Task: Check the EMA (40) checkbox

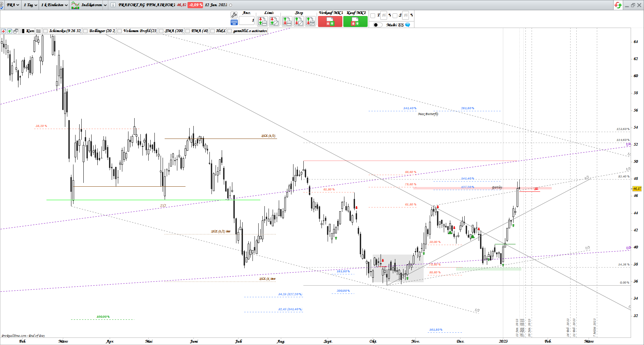Action: click(188, 31)
